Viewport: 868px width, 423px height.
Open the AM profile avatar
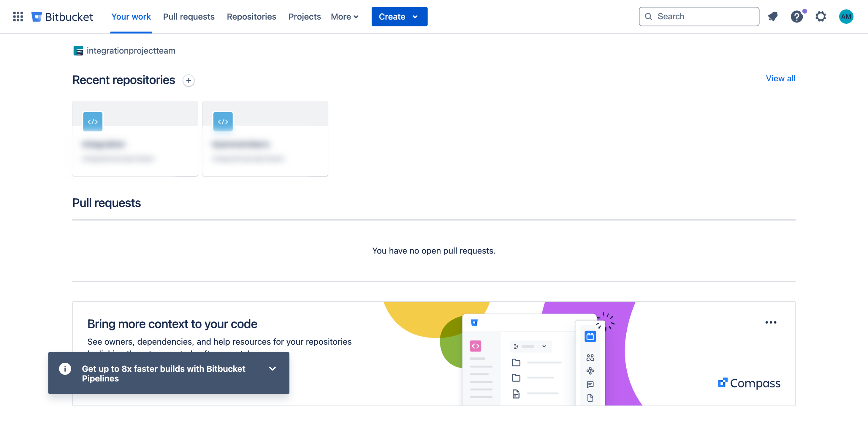point(846,16)
